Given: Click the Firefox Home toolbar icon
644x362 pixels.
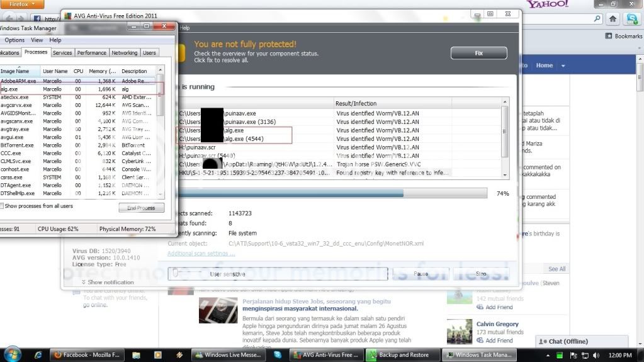Looking at the screenshot, I should (613, 18).
